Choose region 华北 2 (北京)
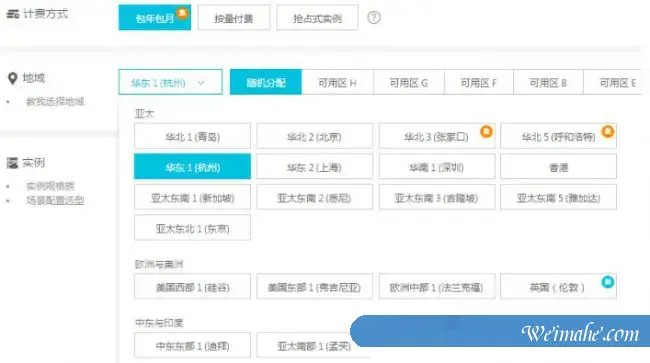The height and width of the screenshot is (363, 650). pyautogui.click(x=314, y=136)
